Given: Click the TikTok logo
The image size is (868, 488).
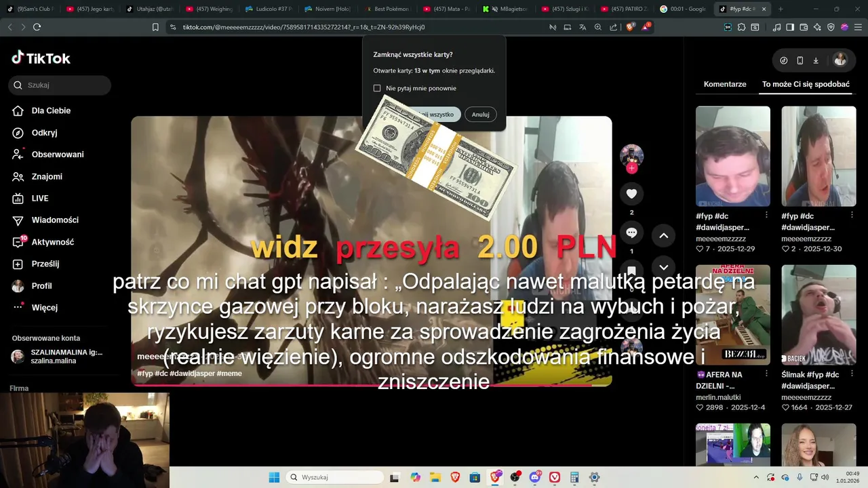Looking at the screenshot, I should [x=41, y=58].
